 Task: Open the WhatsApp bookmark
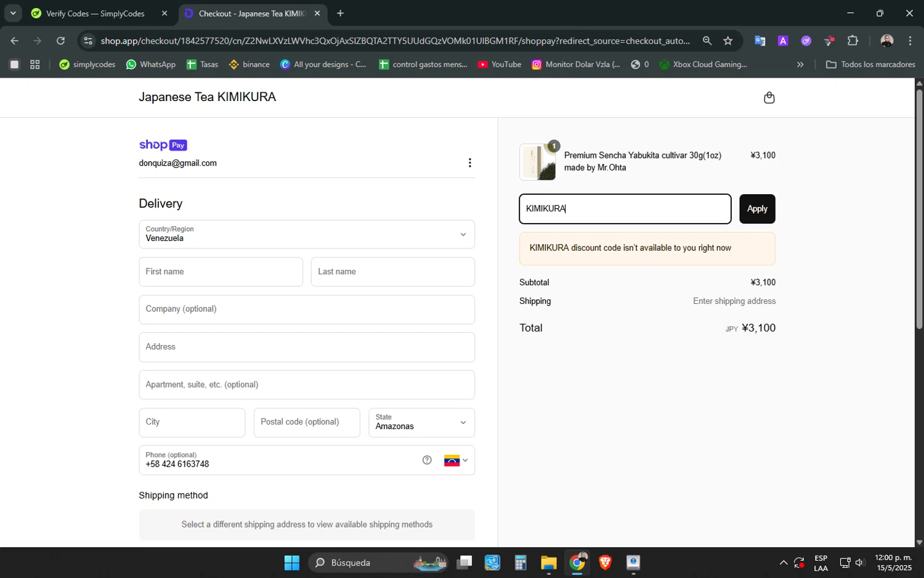pyautogui.click(x=151, y=64)
